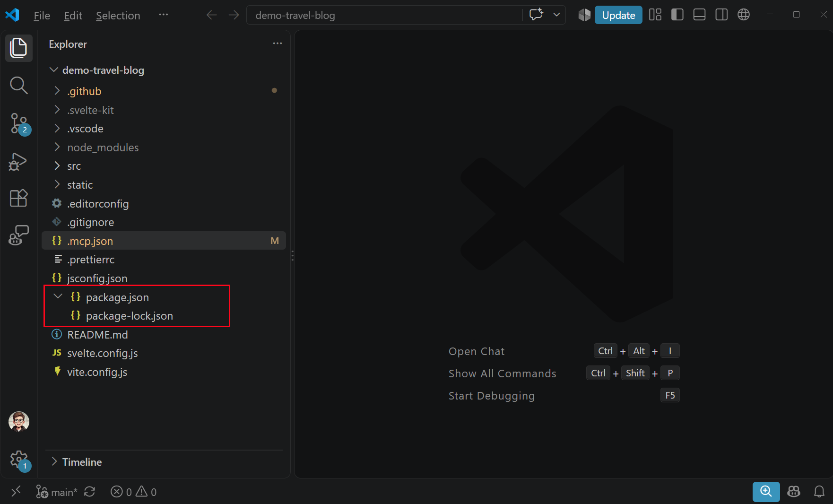The image size is (833, 504).
Task: Open the Explorer view in activity bar
Action: coord(19,48)
